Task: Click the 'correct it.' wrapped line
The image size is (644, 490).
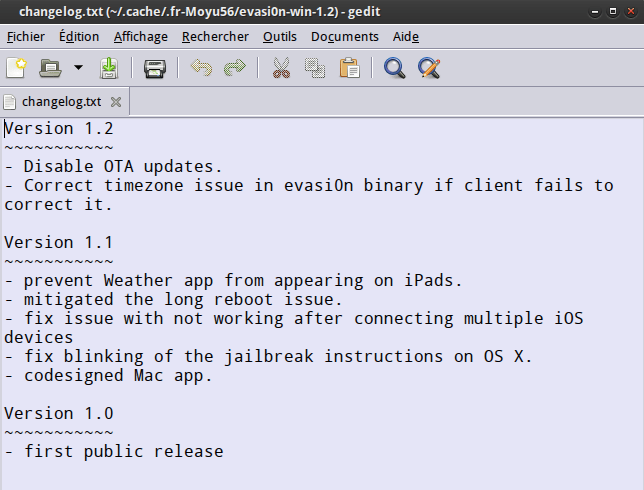Action: tap(58, 204)
